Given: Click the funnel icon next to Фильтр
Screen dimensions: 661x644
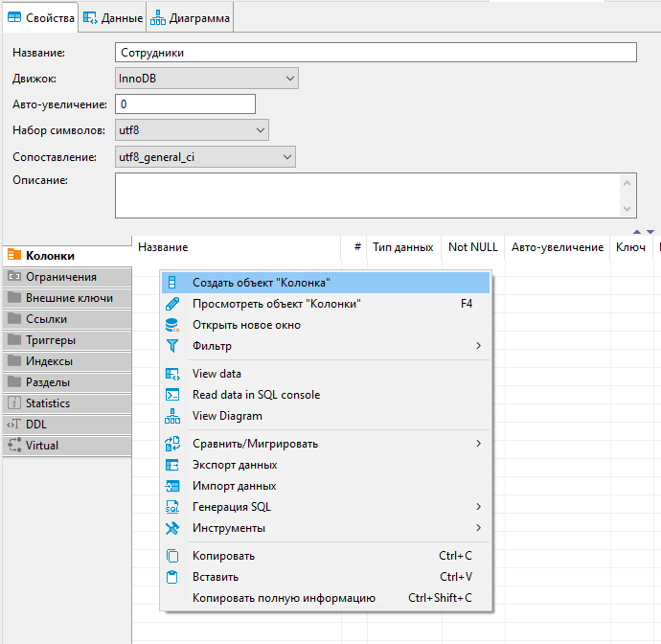Looking at the screenshot, I should pyautogui.click(x=172, y=346).
